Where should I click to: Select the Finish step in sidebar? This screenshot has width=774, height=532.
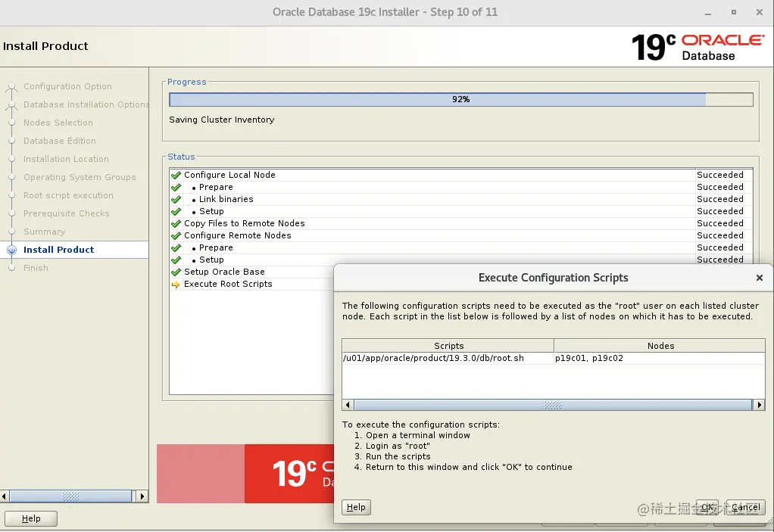pyautogui.click(x=36, y=268)
